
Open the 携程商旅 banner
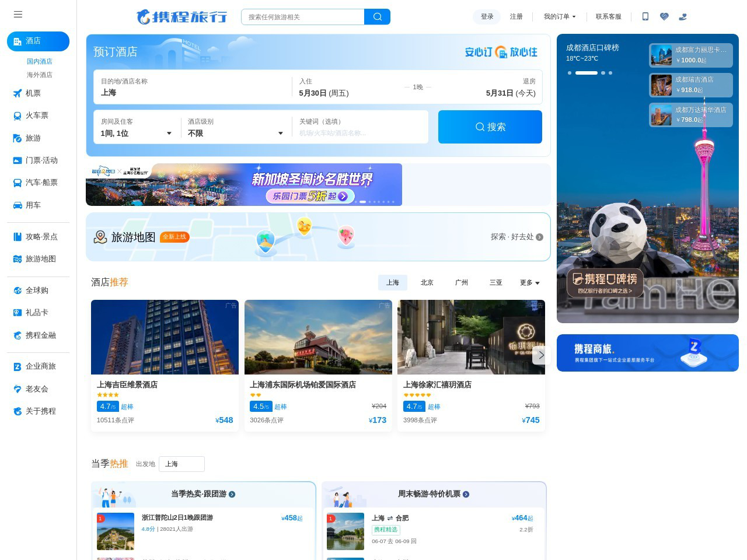point(648,353)
